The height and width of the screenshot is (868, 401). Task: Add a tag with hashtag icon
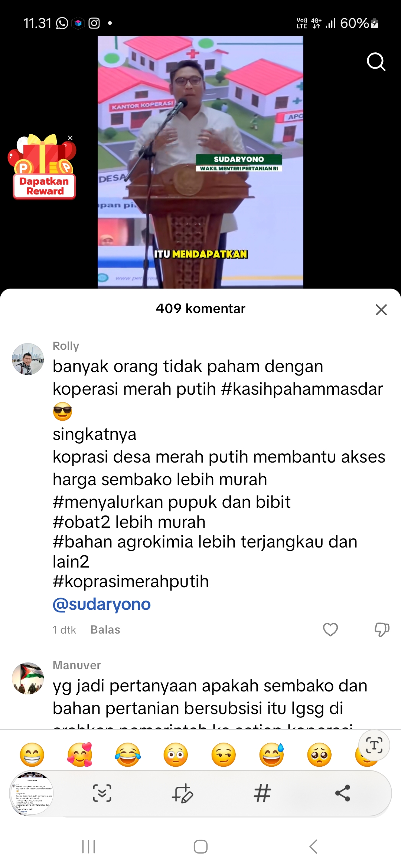[263, 793]
